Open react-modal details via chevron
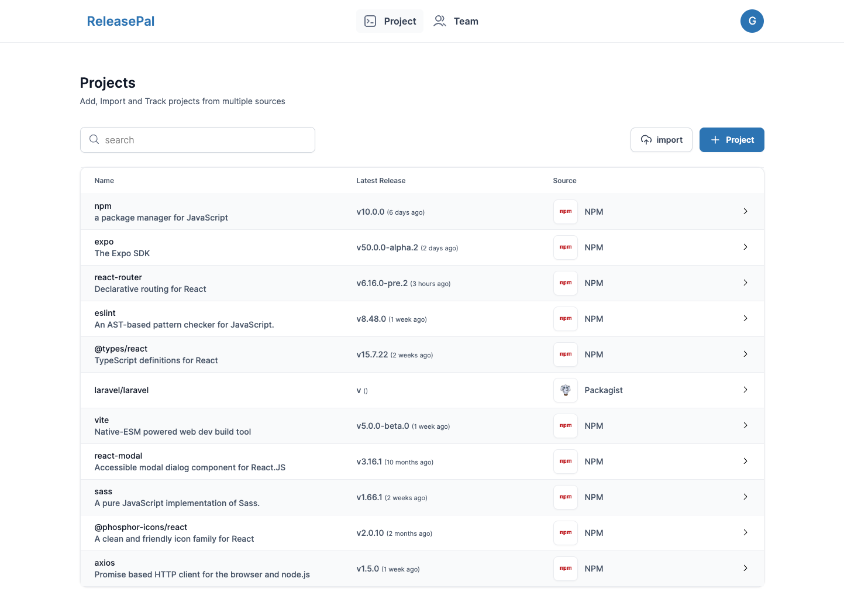 (x=745, y=461)
